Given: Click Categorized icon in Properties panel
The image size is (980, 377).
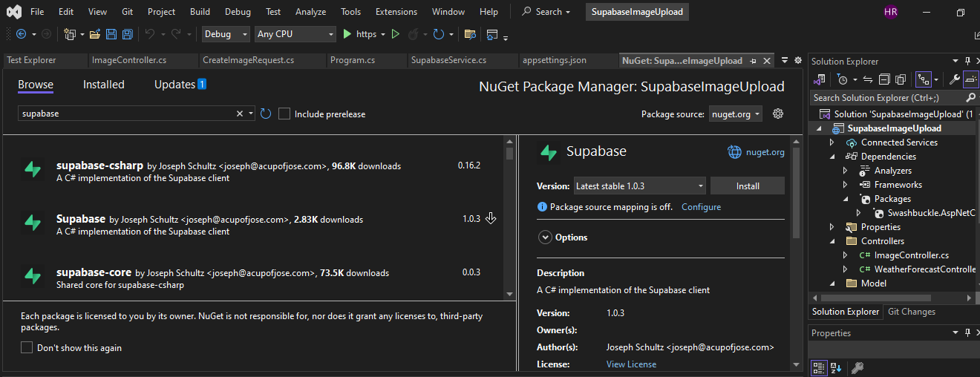Looking at the screenshot, I should [819, 367].
